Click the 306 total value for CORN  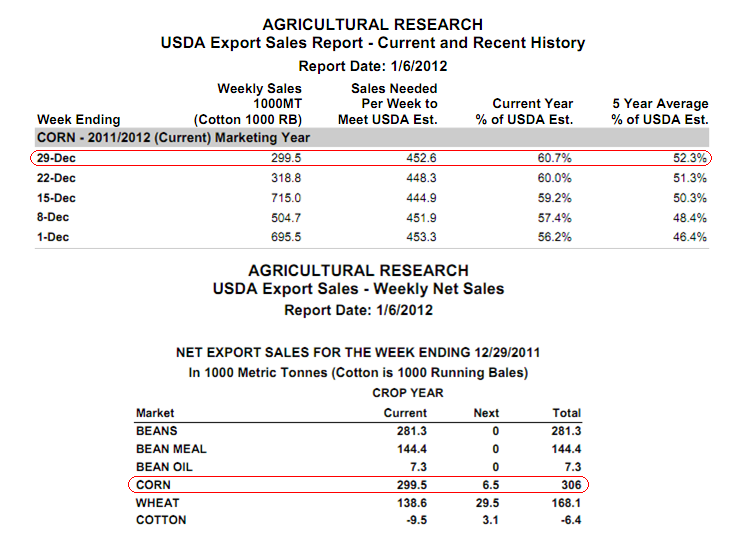click(x=571, y=485)
